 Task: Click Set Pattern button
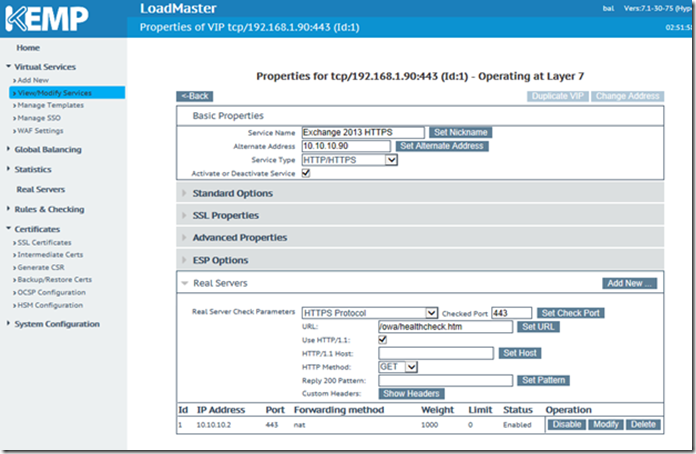(543, 380)
